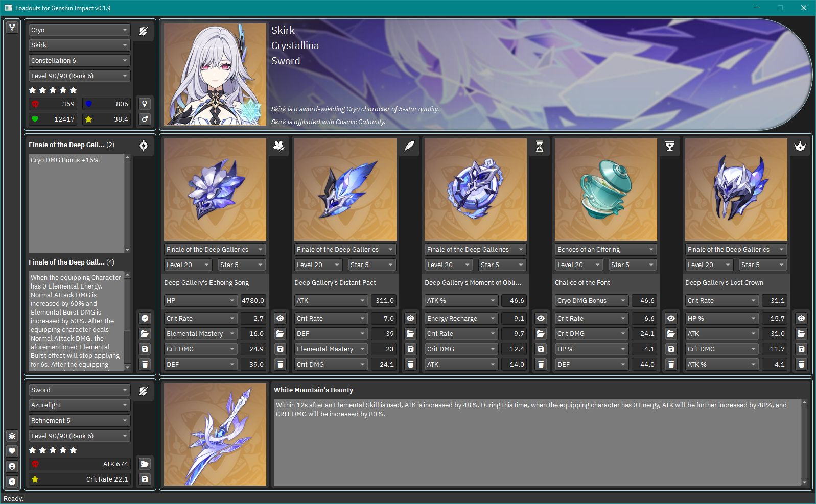Viewport: 816px width, 504px height.
Task: Open the weapon load folder icon
Action: pyautogui.click(x=145, y=464)
